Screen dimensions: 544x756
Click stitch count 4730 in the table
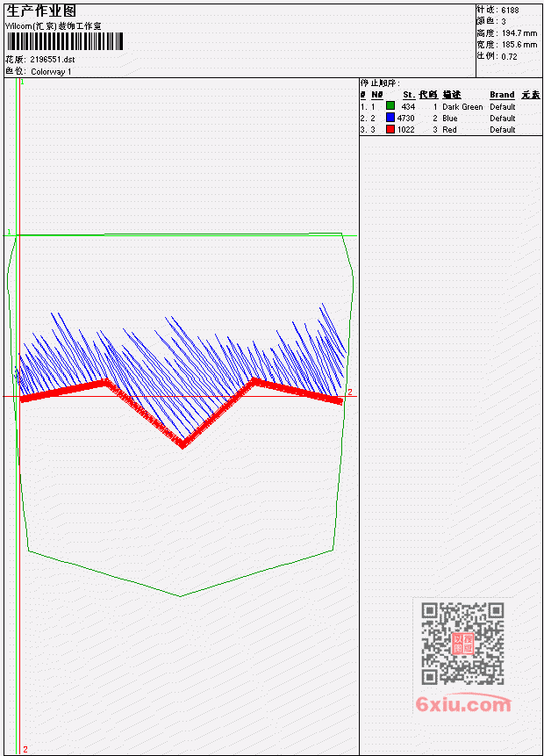point(405,119)
